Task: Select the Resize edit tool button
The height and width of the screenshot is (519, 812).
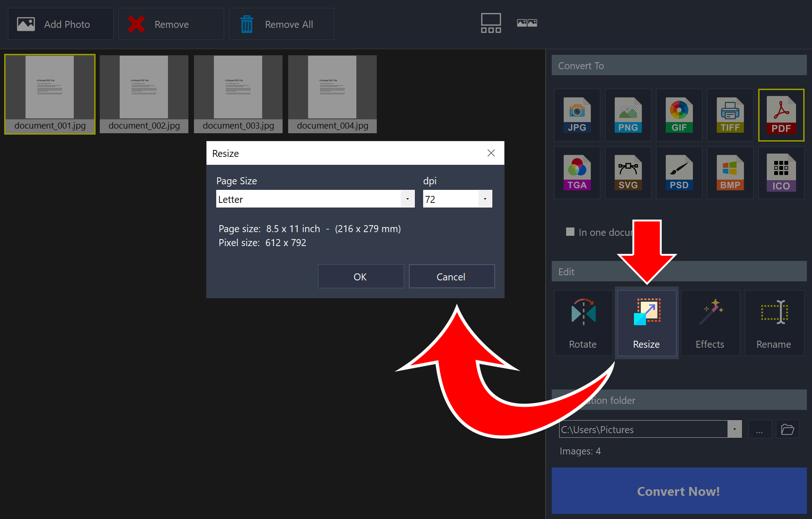Action: 646,323
